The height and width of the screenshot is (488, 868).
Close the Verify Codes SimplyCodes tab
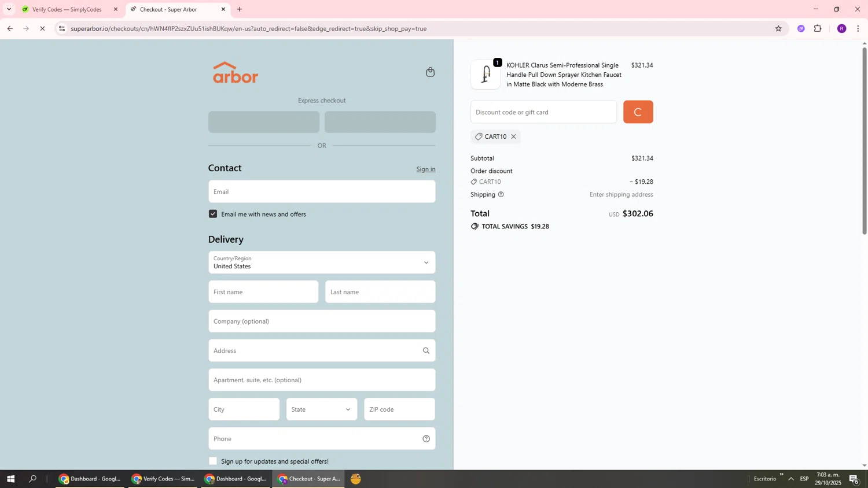coord(115,9)
